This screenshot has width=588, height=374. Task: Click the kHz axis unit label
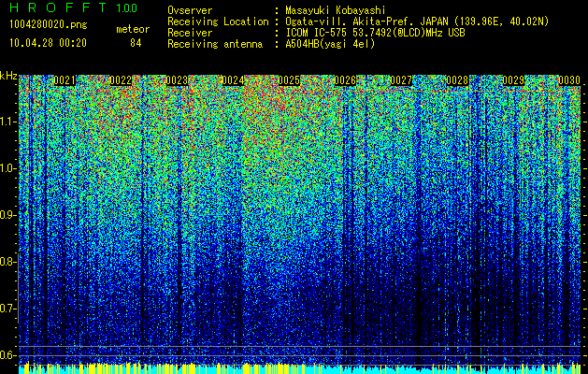[8, 76]
